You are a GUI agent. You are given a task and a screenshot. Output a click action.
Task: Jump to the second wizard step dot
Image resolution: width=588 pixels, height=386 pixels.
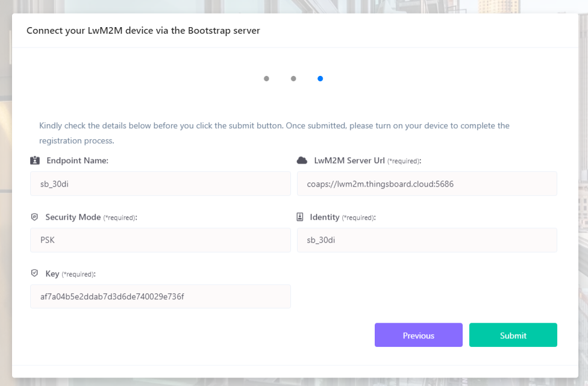[293, 78]
